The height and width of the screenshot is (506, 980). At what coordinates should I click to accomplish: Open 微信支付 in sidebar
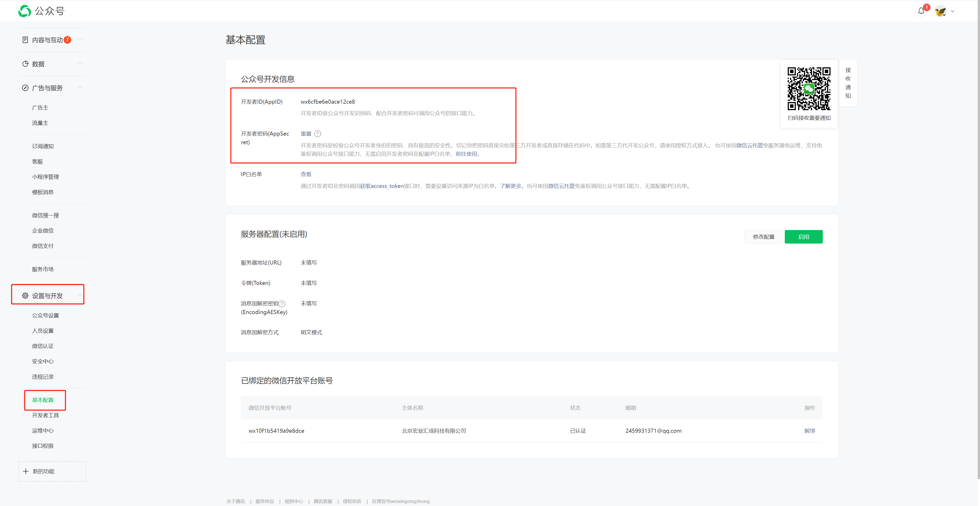[43, 246]
